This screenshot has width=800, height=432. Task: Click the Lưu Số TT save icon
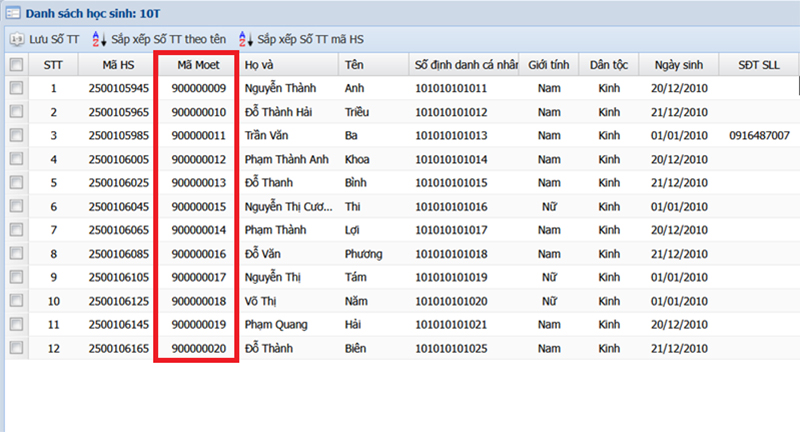(17, 39)
